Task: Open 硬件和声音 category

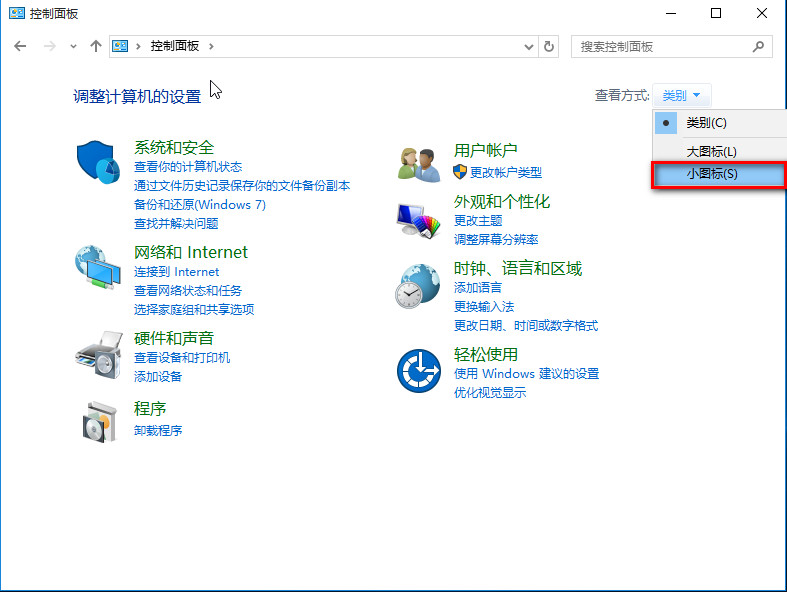Action: click(x=174, y=338)
